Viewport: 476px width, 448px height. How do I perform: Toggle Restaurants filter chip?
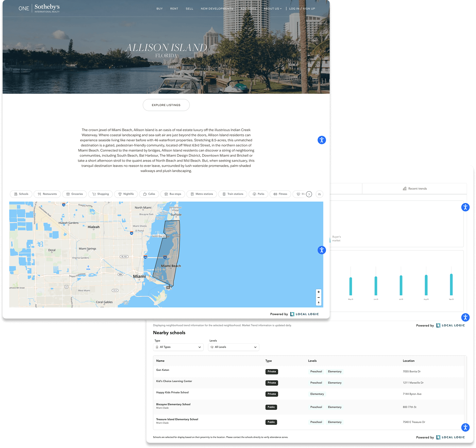click(x=47, y=194)
